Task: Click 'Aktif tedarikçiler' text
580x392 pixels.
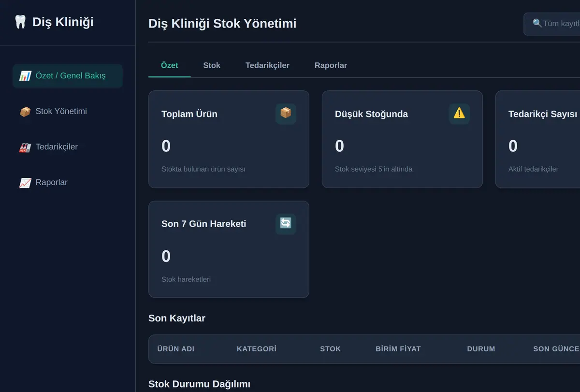Action: pos(534,169)
